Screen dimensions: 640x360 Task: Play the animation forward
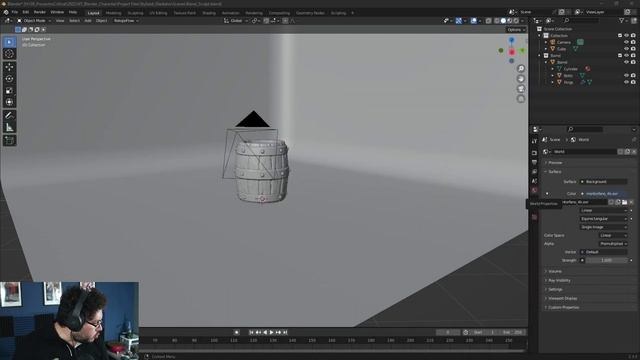[272, 332]
